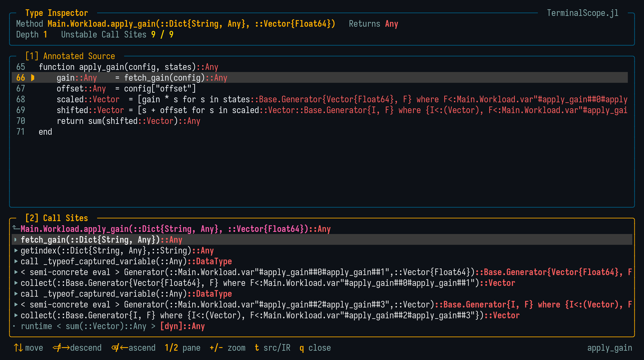Click the Returns Any label in header
The height and width of the screenshot is (360, 644).
click(x=374, y=24)
